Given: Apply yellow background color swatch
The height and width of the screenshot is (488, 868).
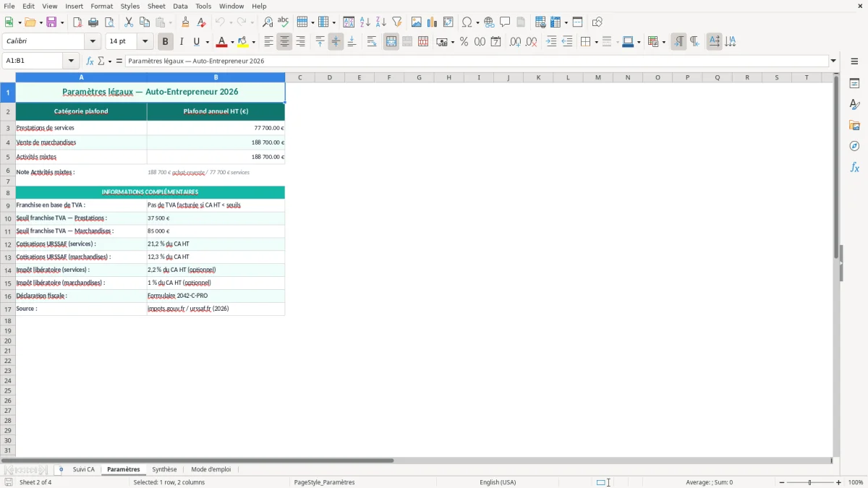Looking at the screenshot, I should click(242, 42).
